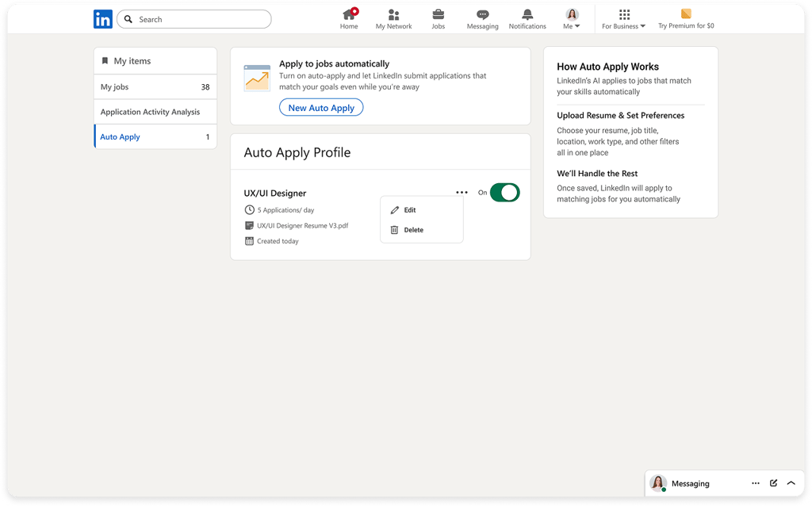Click the trash icon beside Delete

coord(394,230)
